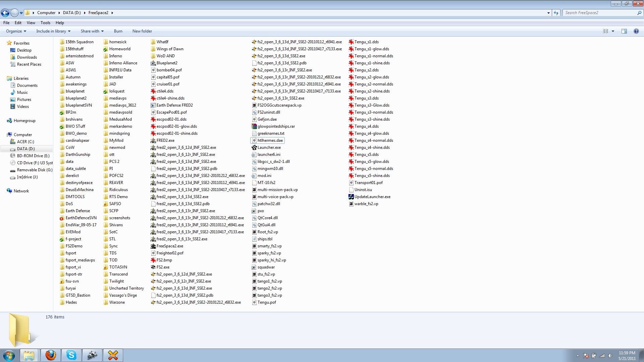The width and height of the screenshot is (644, 362).
Task: Open the File menu
Action: click(x=6, y=23)
